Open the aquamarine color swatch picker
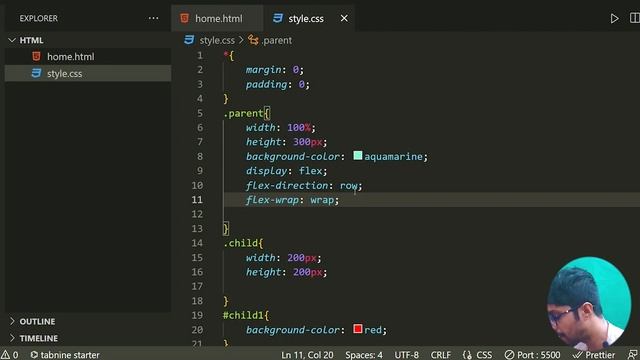 358,156
